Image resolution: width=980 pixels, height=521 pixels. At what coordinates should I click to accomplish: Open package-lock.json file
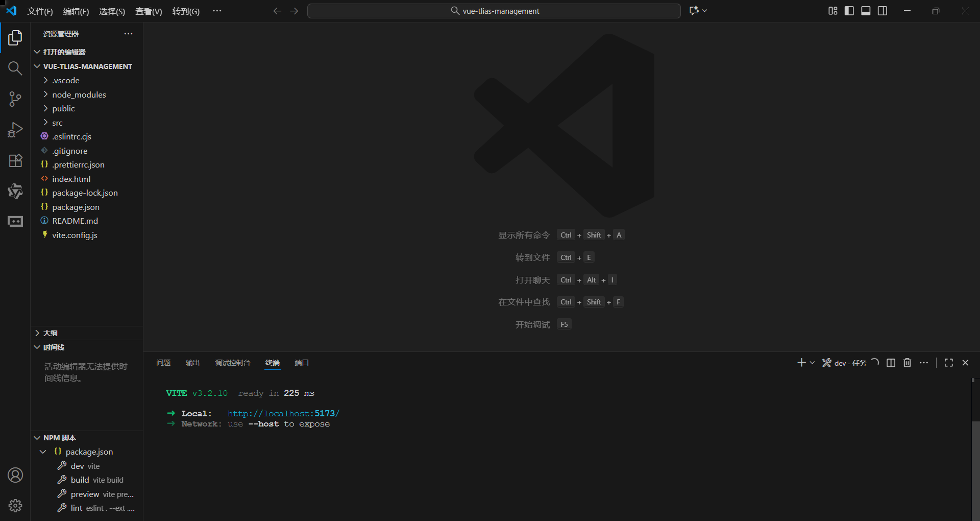[87, 193]
